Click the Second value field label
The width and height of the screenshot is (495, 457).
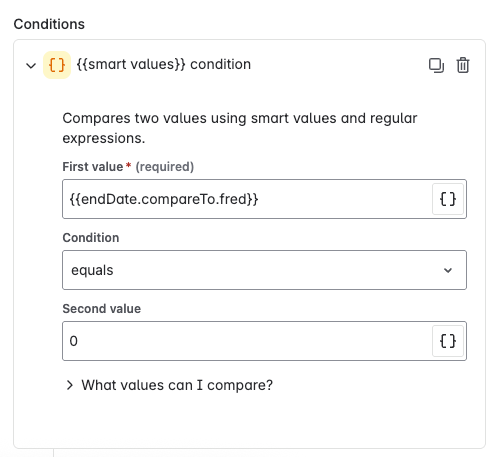tap(102, 309)
